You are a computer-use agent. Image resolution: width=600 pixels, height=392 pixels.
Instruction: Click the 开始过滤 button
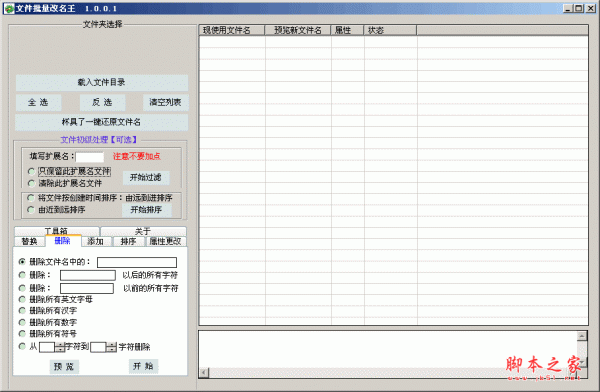(x=146, y=177)
